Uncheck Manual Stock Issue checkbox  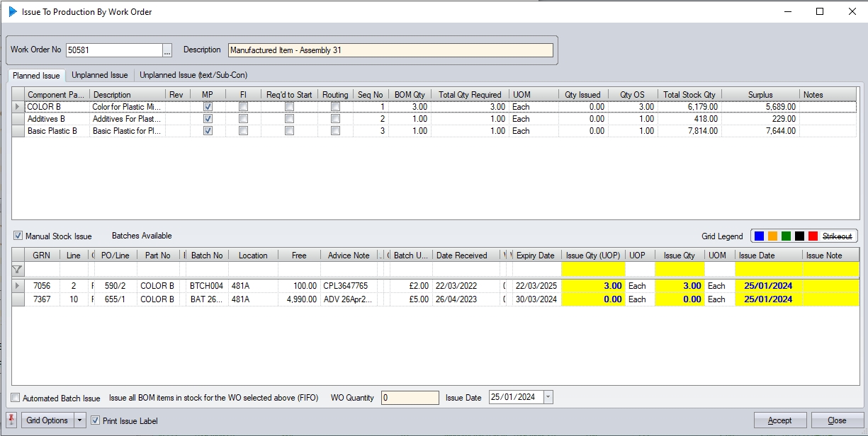pyautogui.click(x=18, y=236)
